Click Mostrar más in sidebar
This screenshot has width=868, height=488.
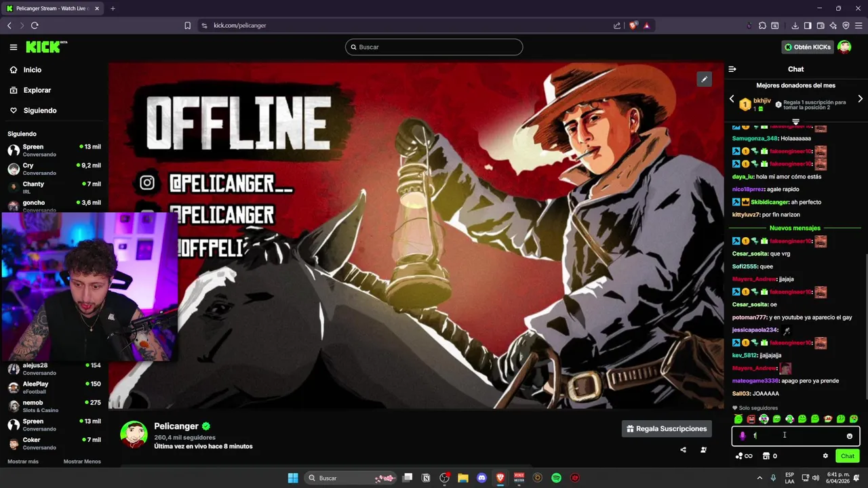coord(23,462)
